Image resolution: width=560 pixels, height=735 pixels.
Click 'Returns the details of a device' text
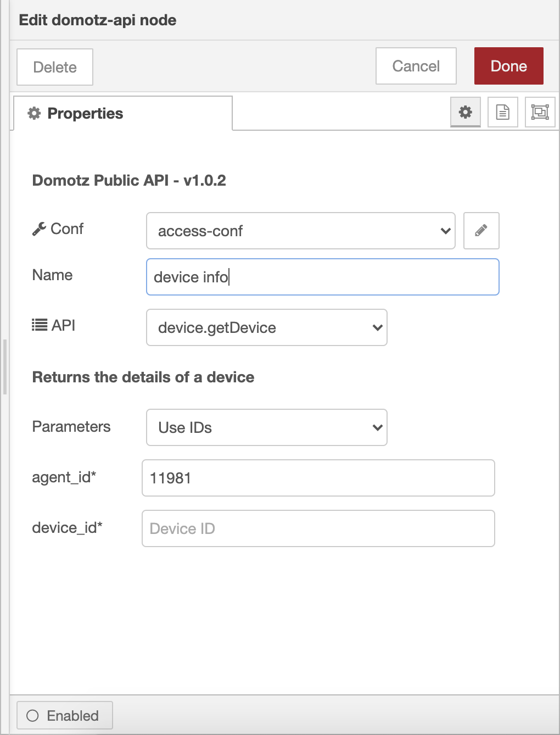click(x=143, y=377)
